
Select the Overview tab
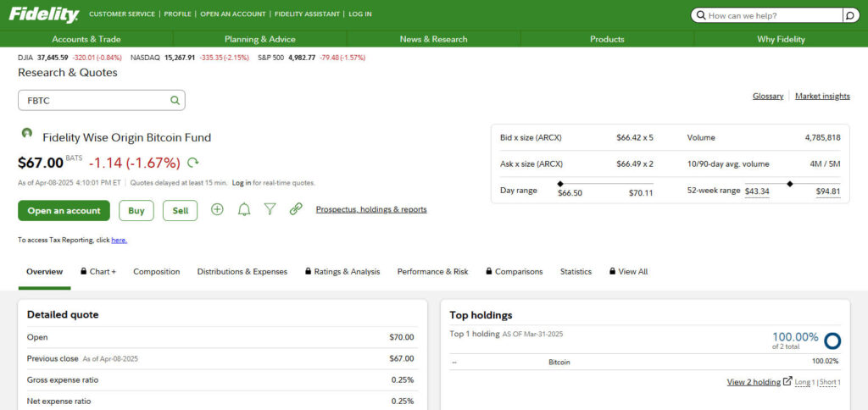[x=44, y=272]
